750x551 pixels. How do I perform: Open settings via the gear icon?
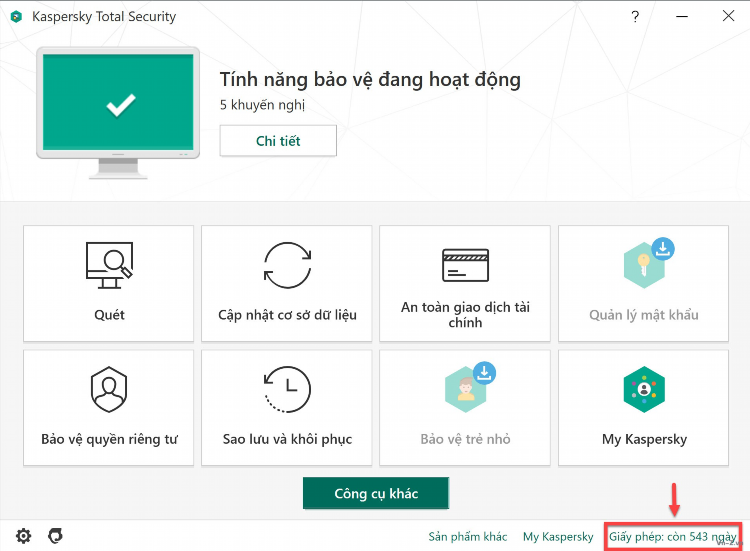[23, 536]
